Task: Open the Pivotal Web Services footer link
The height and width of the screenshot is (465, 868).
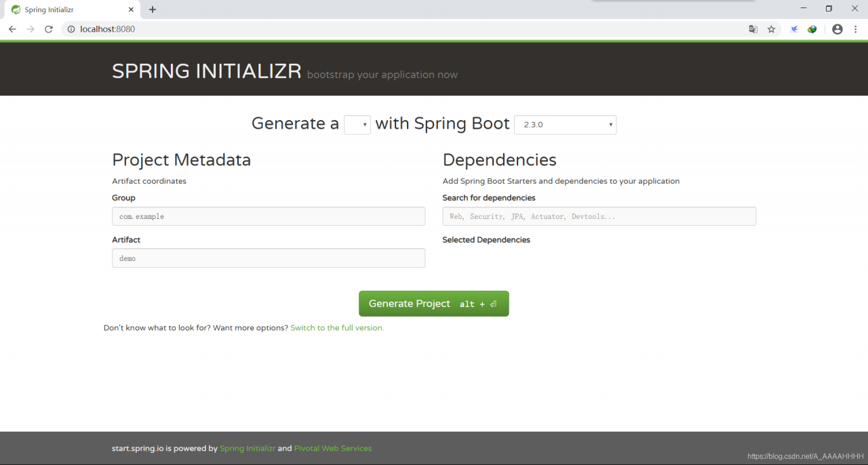Action: [x=333, y=449]
